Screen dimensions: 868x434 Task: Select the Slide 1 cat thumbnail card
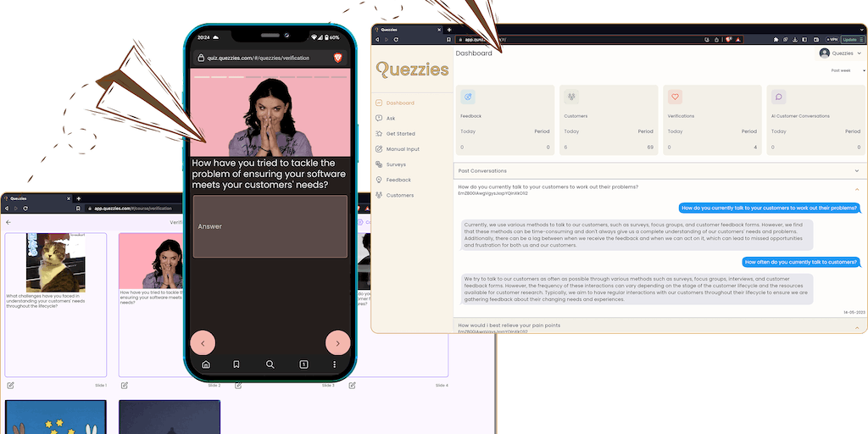[55, 305]
